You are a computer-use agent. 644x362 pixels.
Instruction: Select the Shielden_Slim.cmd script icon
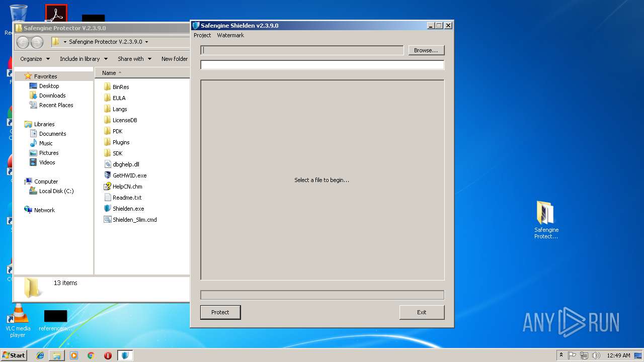107,220
